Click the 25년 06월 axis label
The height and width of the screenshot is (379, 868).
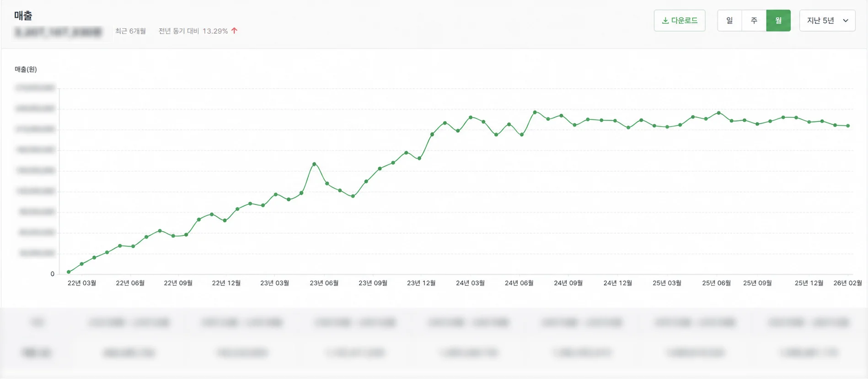(716, 283)
